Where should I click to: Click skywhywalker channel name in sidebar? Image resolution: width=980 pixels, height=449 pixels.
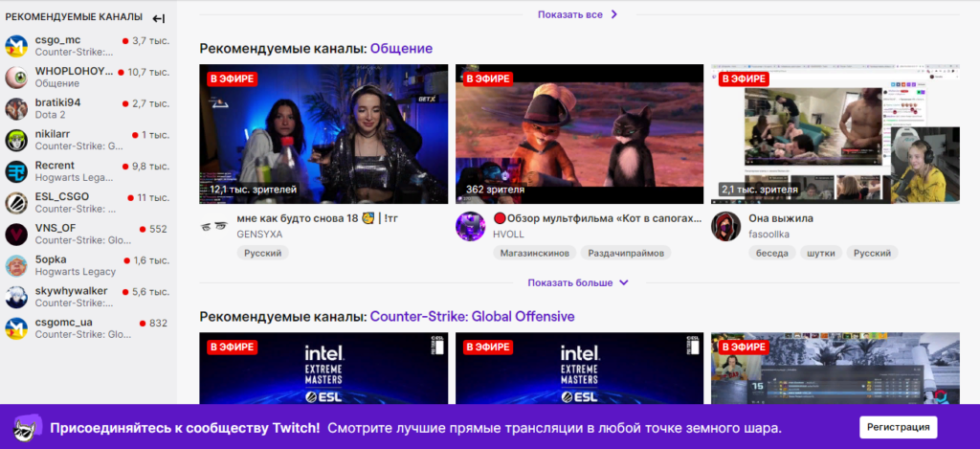[71, 291]
